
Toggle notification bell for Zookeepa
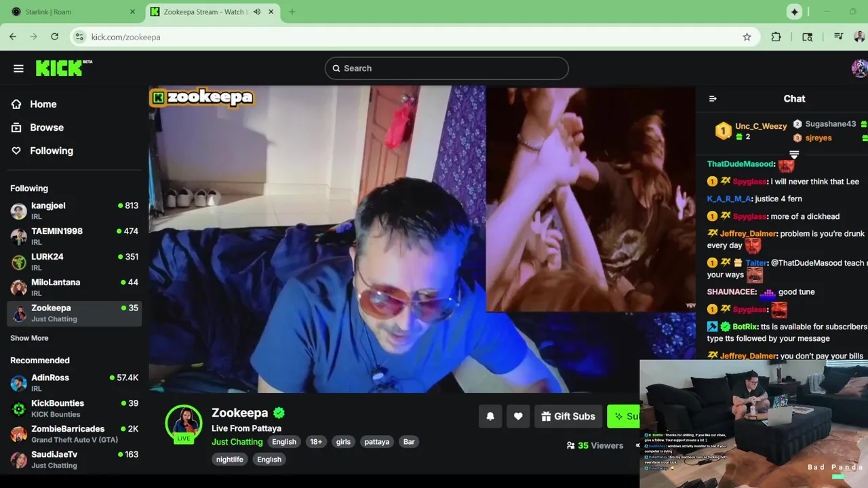point(490,416)
